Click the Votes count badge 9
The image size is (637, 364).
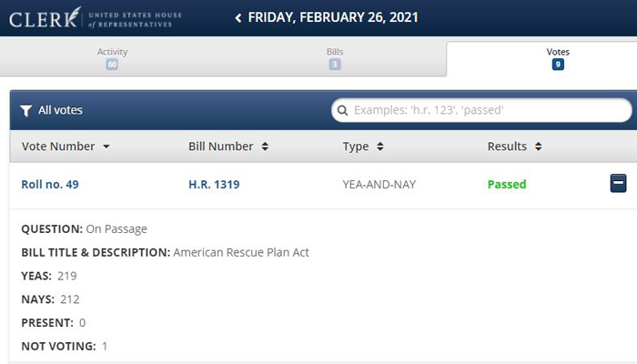click(558, 65)
